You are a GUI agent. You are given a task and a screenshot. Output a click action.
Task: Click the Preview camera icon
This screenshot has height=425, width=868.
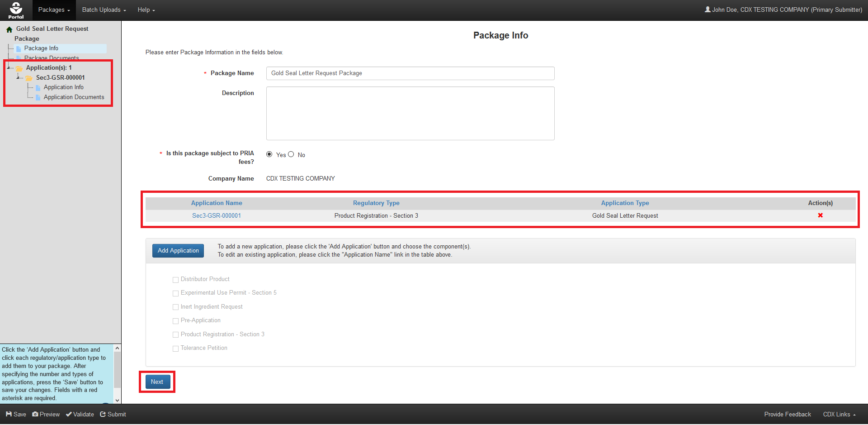(35, 414)
